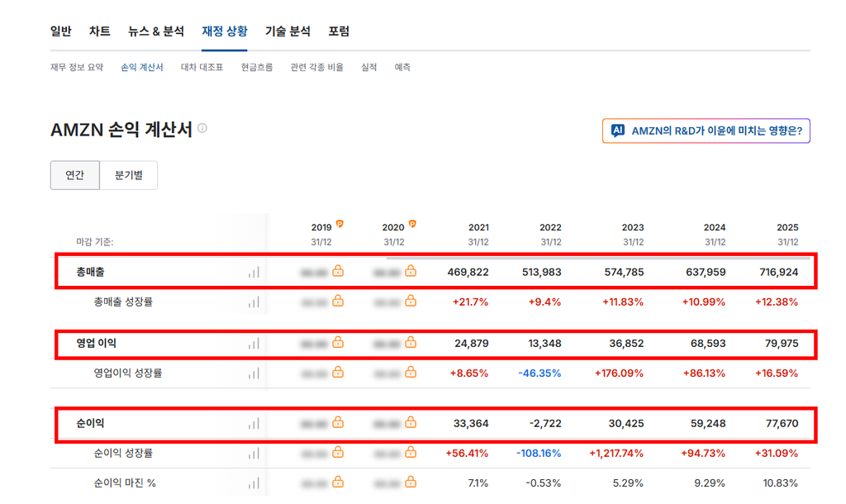The image size is (846, 504).
Task: Click 2023 영업 이익 value 36,852
Action: (626, 343)
